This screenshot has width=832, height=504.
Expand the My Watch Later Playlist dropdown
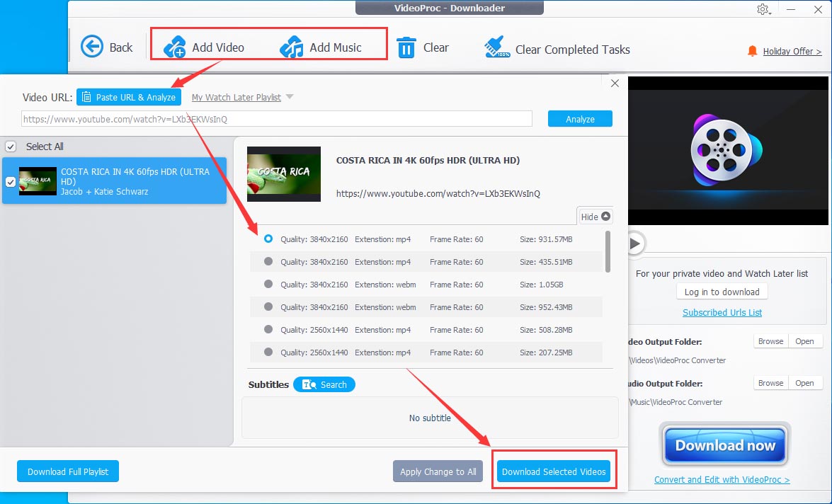(290, 96)
